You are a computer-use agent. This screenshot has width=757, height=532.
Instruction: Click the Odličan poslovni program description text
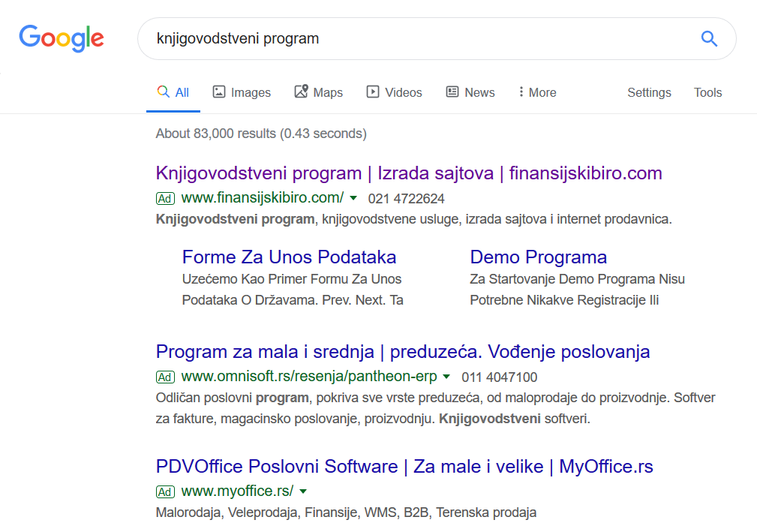coord(435,408)
